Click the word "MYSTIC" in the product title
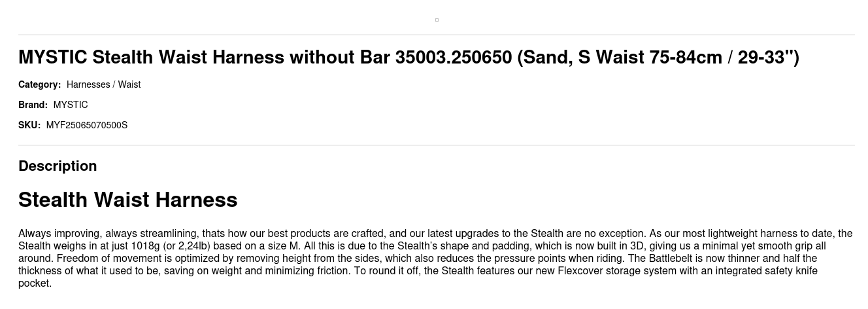868x309 pixels. point(52,58)
